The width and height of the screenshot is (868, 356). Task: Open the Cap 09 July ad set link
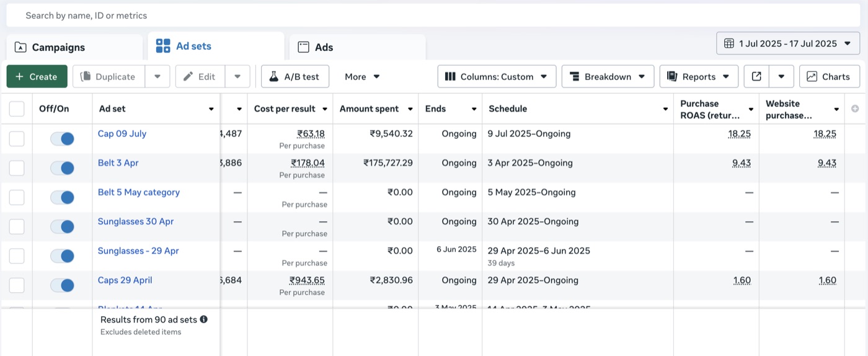pos(122,133)
